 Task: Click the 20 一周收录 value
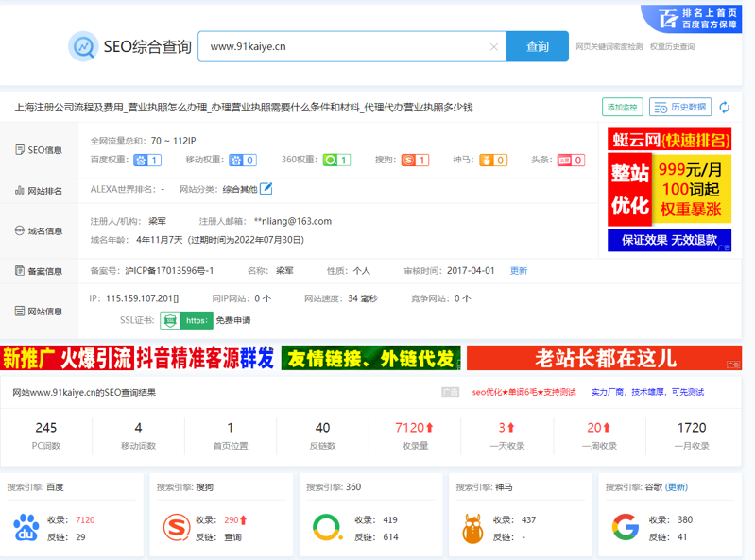(x=599, y=428)
